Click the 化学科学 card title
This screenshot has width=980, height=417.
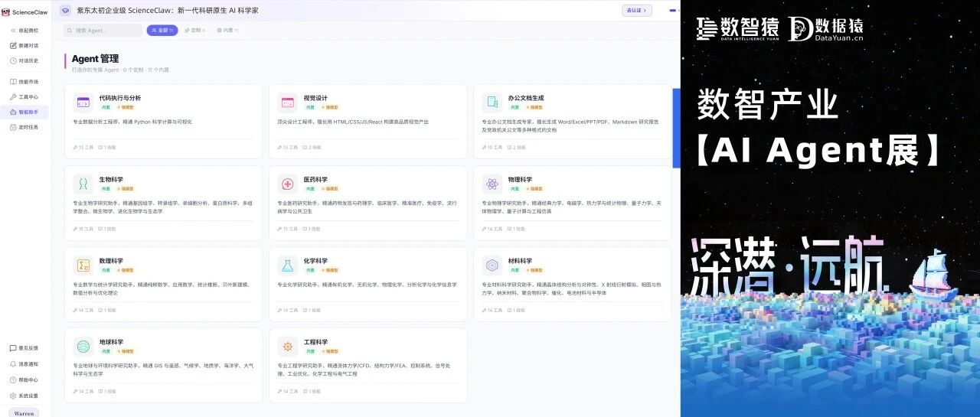pos(315,260)
